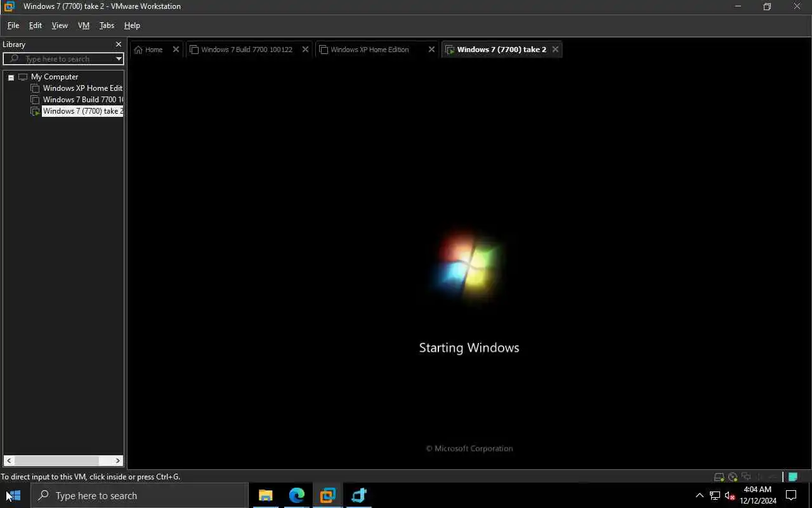812x508 pixels.
Task: Click the message log icon in VMware status bar
Action: [x=793, y=477]
